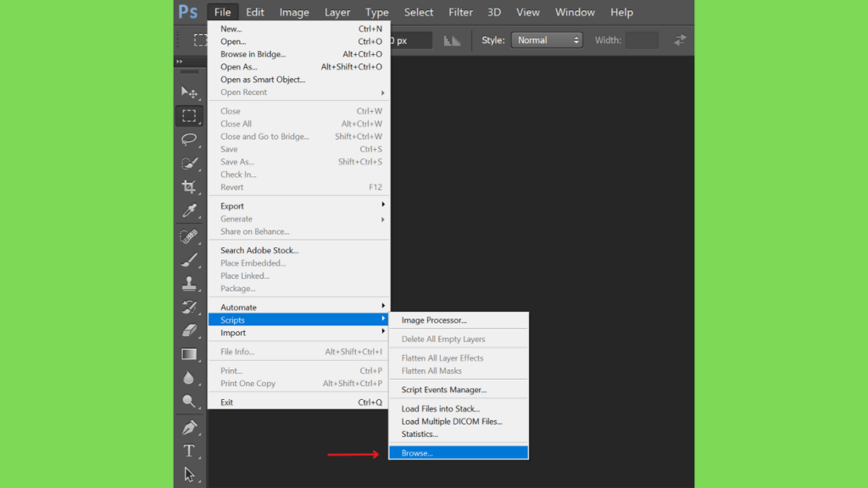Select the Type tool
Viewport: 868px width, 488px height.
click(189, 451)
